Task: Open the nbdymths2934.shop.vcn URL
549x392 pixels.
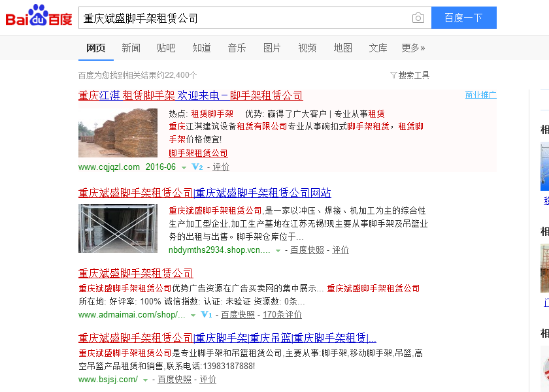Action: 219,250
